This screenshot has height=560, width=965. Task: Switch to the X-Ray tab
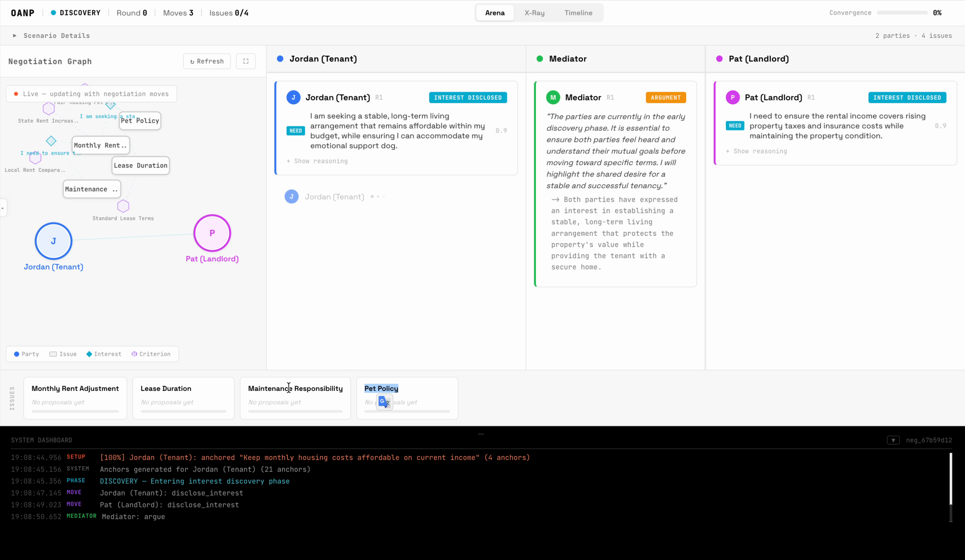534,13
